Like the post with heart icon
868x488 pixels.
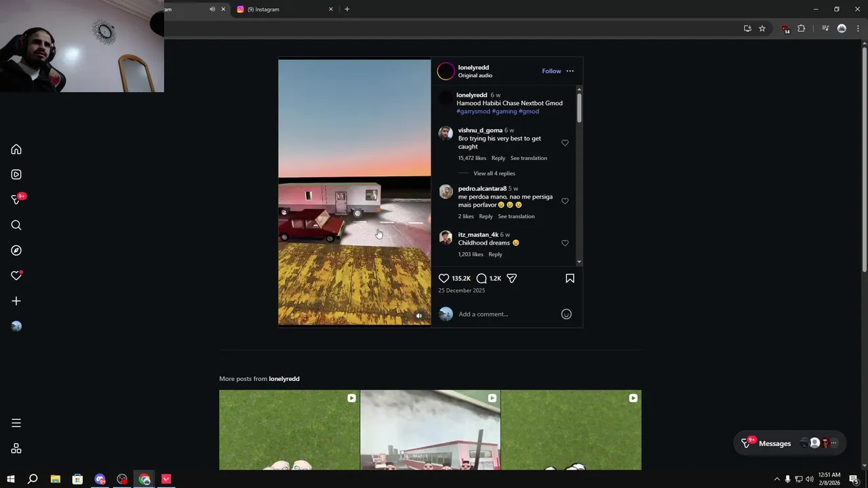[x=443, y=278]
